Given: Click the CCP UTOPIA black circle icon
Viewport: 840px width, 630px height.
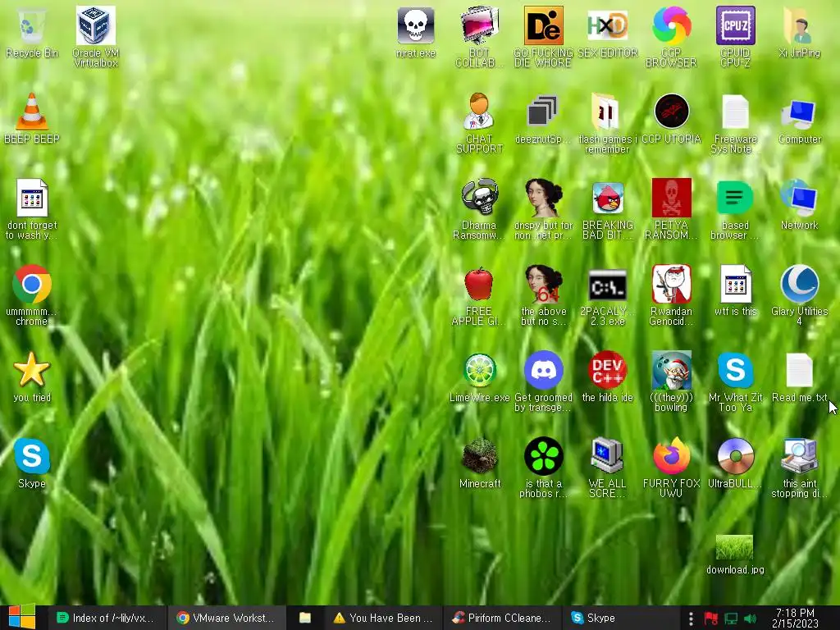Looking at the screenshot, I should click(x=671, y=112).
